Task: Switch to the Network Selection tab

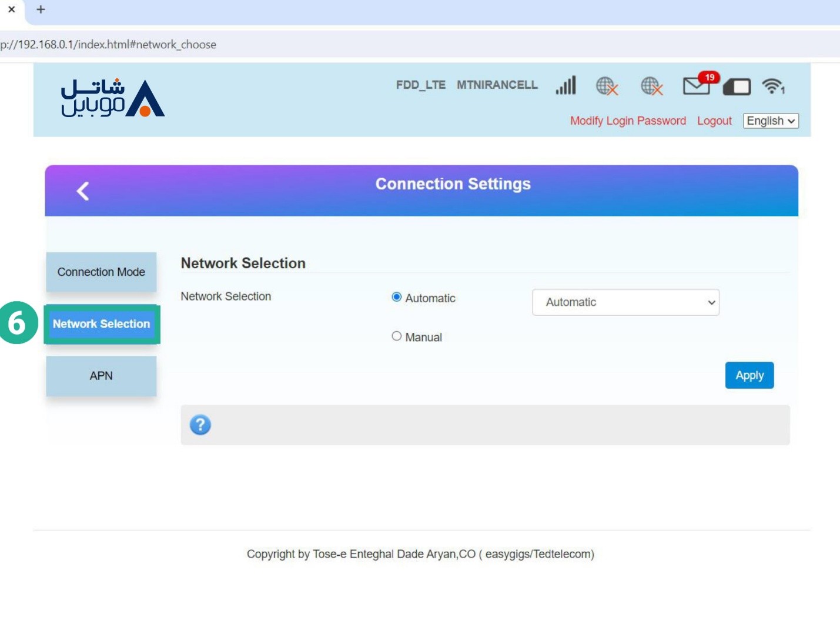Action: point(102,324)
